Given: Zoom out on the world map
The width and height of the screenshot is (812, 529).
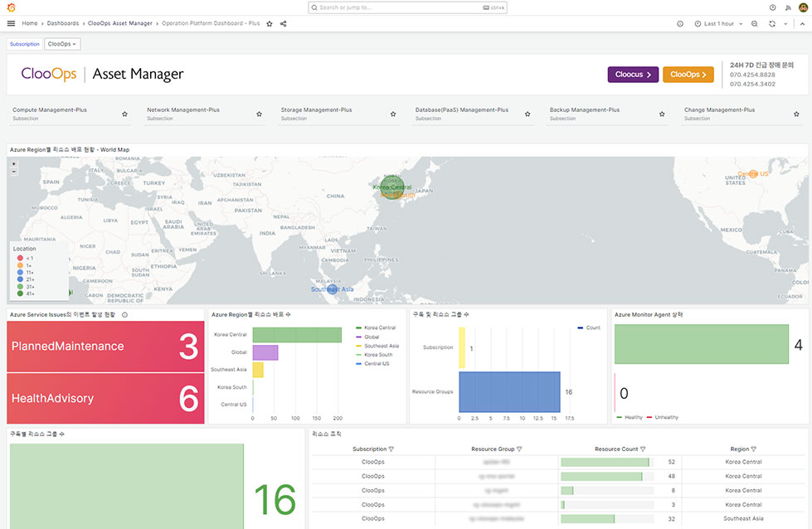Looking at the screenshot, I should pyautogui.click(x=14, y=172).
